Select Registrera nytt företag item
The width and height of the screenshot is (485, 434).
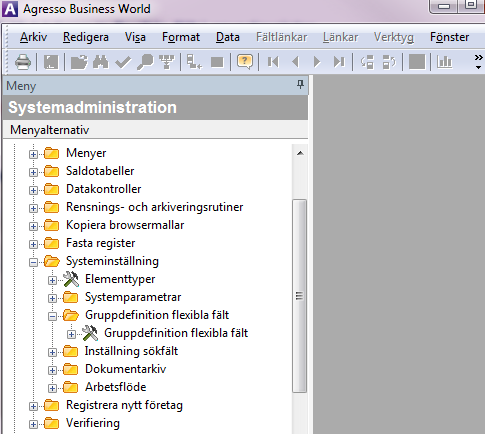click(124, 405)
